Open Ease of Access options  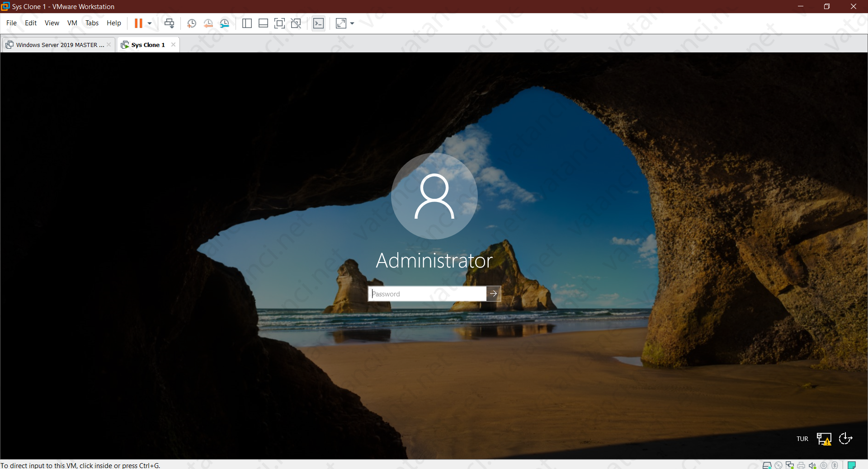845,439
